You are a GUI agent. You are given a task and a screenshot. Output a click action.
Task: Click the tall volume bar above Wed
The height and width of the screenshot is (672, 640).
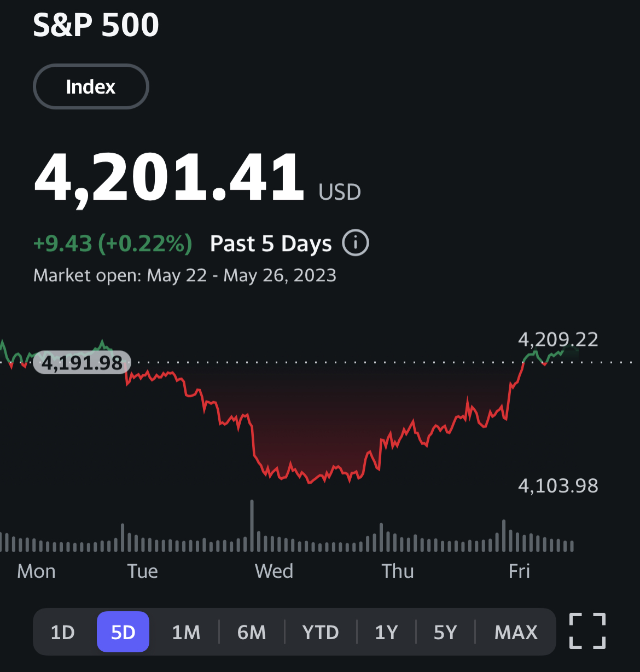[252, 525]
